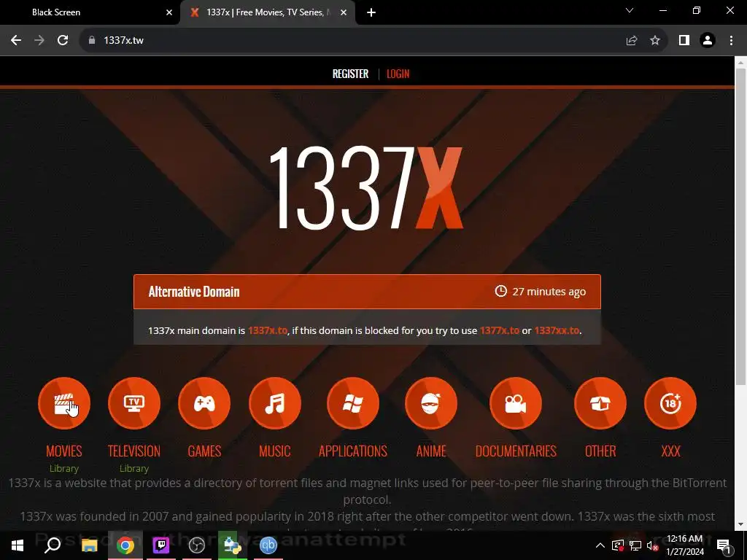Screen dimensions: 747x560
Task: Open qBittorrent from taskbar
Action: point(268,545)
